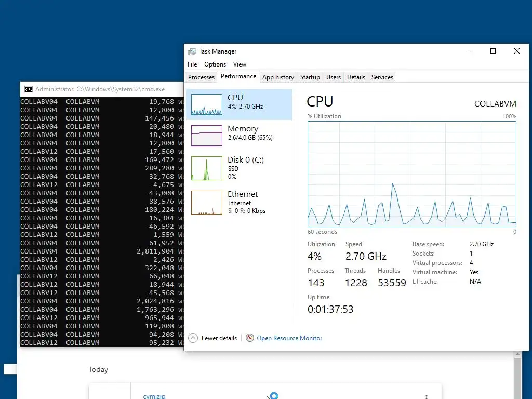Open Resource Monitor link
The width and height of the screenshot is (532, 399).
[289, 338]
